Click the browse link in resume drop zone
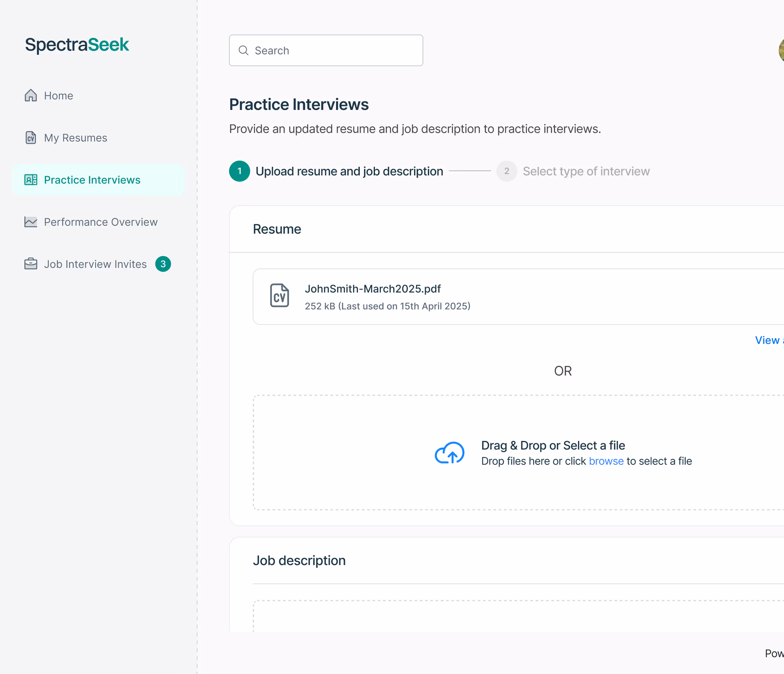The height and width of the screenshot is (674, 784). (606, 461)
